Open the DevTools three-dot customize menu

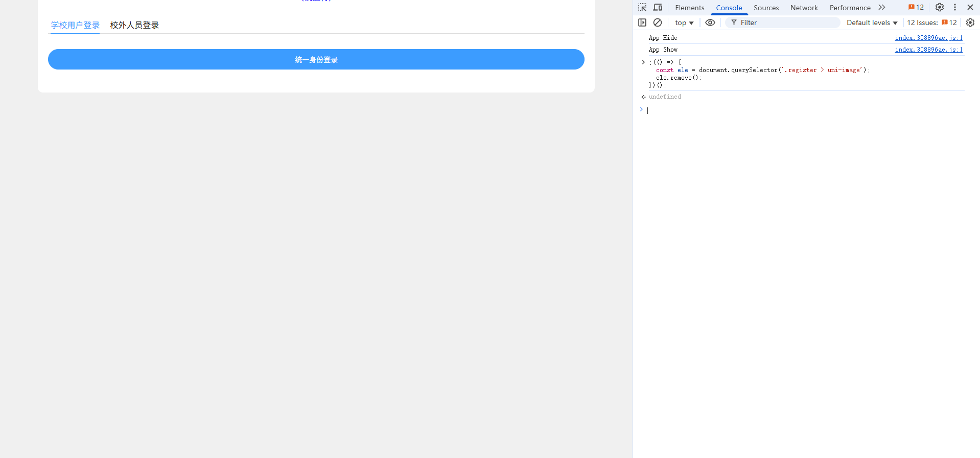[954, 8]
